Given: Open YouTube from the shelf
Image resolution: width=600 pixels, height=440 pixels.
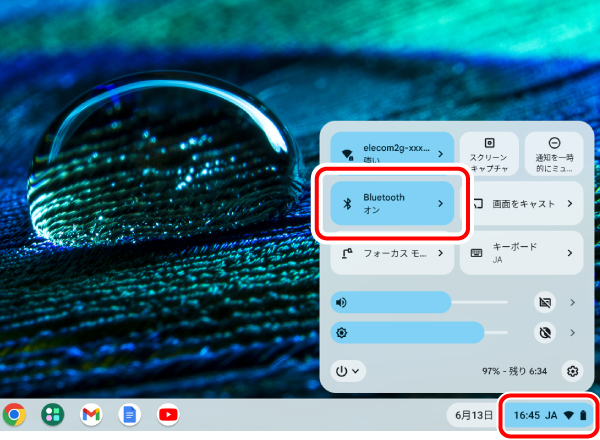Looking at the screenshot, I should click(167, 414).
